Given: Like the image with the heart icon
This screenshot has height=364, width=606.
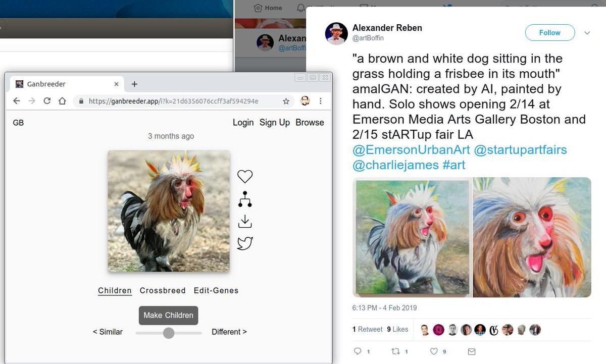Looking at the screenshot, I should pos(245,176).
